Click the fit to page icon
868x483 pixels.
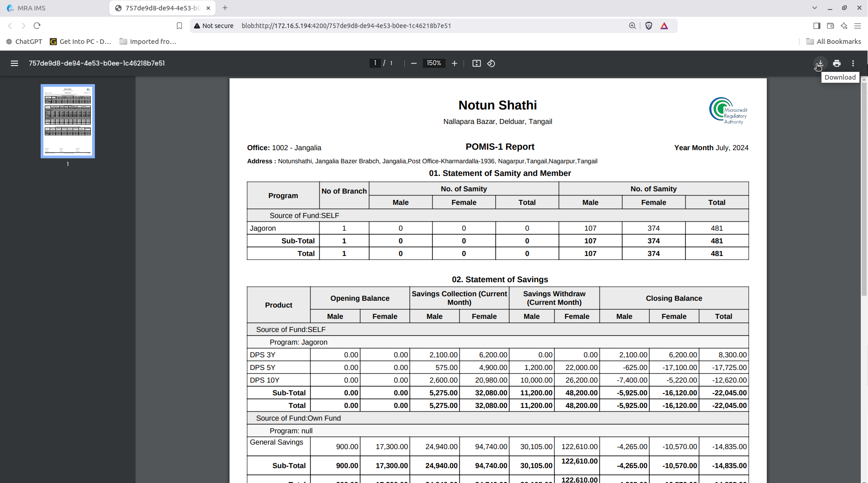click(x=477, y=63)
